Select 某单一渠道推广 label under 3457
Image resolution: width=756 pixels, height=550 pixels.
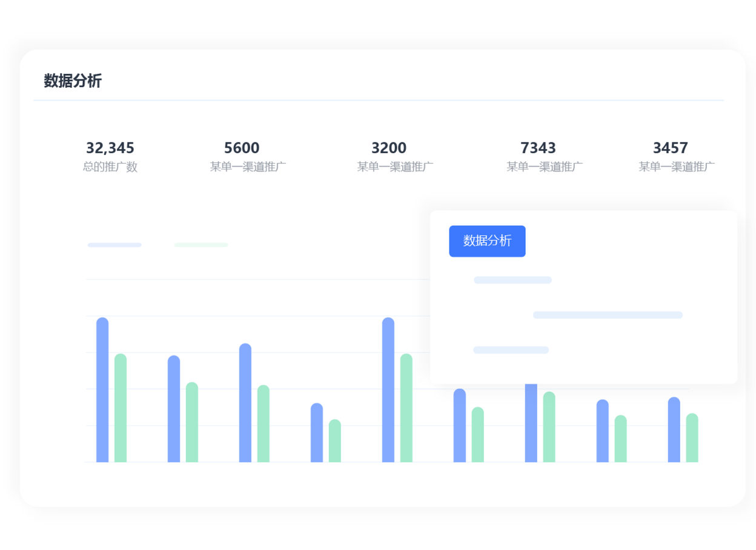click(677, 167)
